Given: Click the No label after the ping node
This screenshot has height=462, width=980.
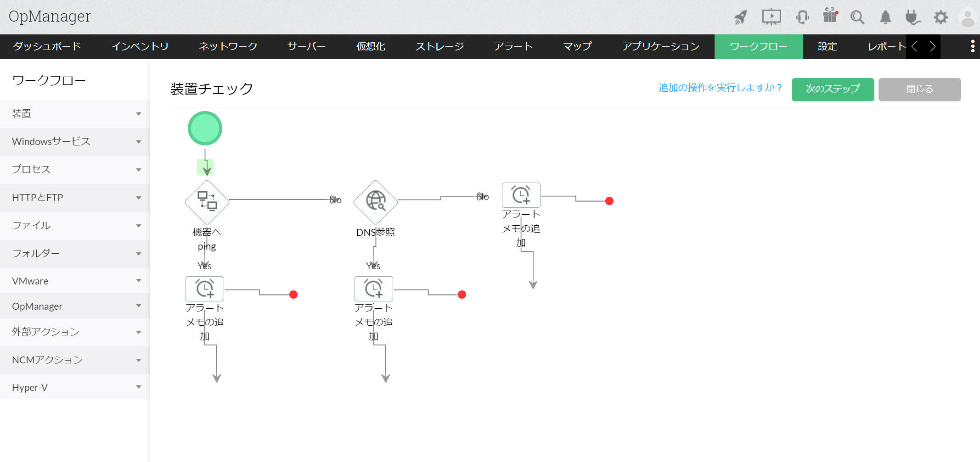Looking at the screenshot, I should pos(336,200).
